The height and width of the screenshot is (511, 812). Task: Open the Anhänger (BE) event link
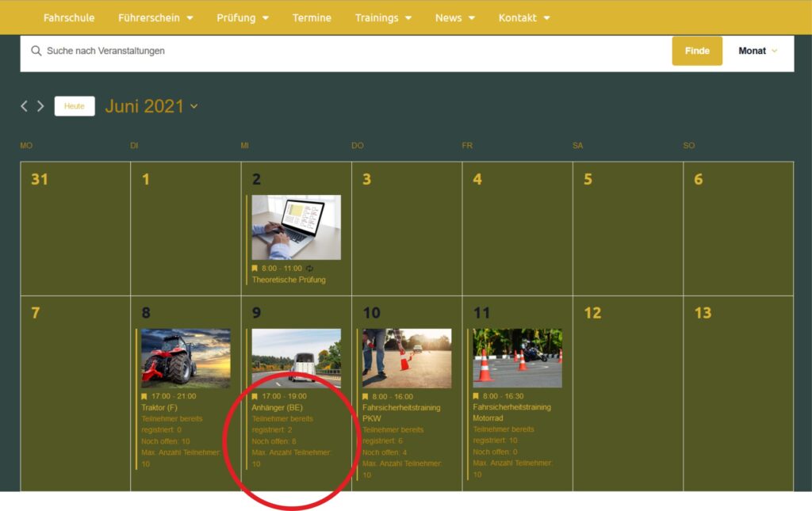click(x=277, y=407)
